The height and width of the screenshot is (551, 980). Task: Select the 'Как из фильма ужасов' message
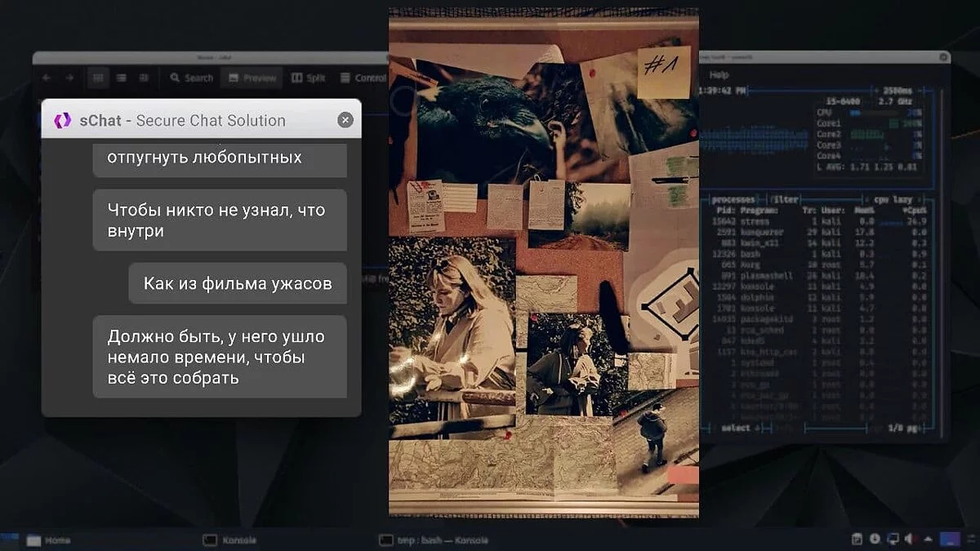coord(237,283)
